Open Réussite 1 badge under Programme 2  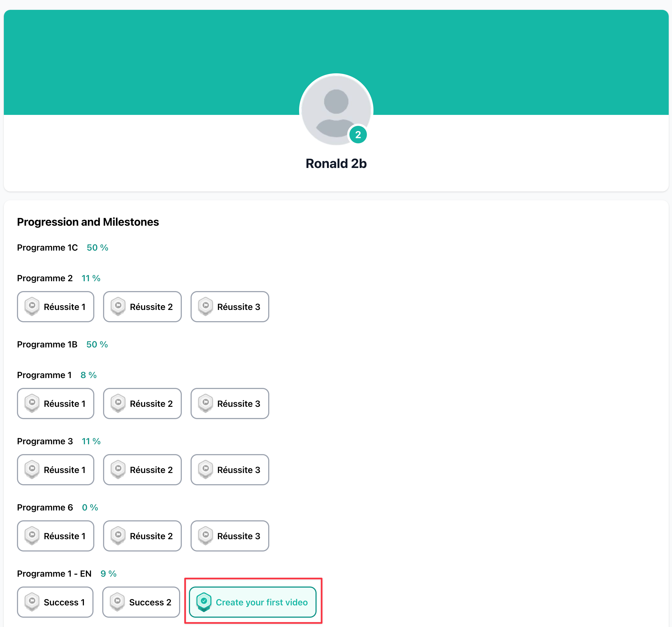[x=55, y=307]
